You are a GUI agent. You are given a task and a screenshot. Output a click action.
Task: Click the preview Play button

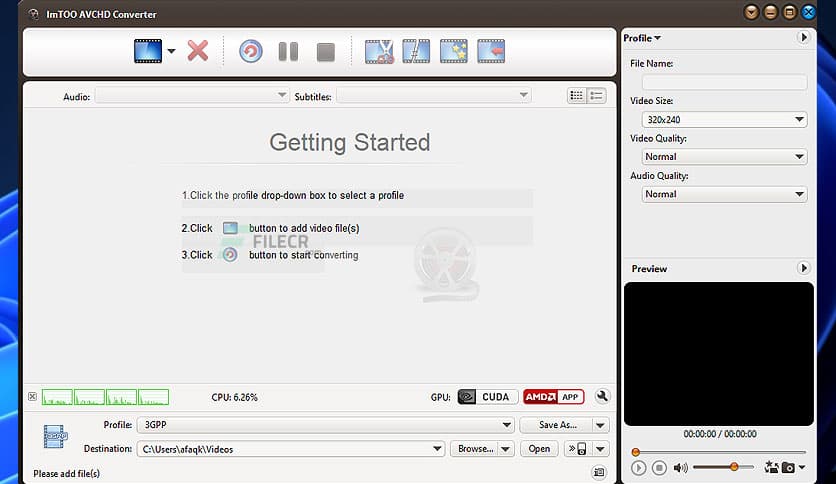(x=638, y=468)
